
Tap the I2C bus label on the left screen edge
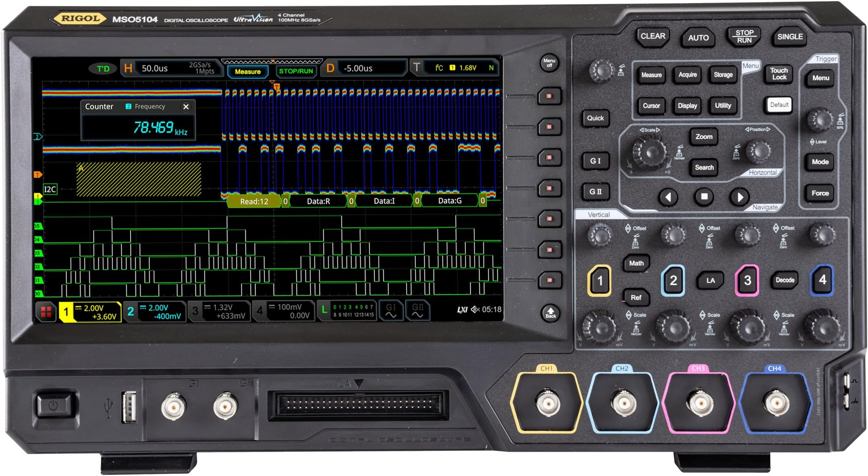point(50,190)
